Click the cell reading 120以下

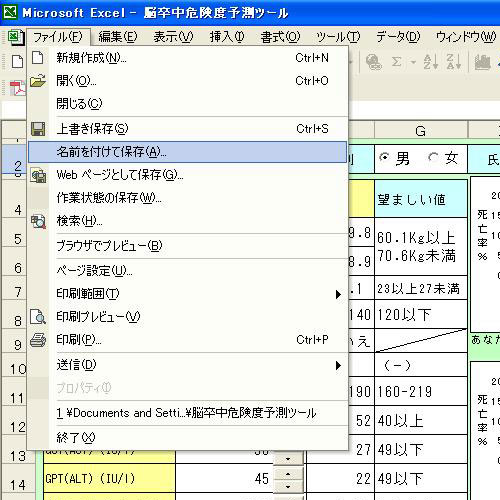(x=421, y=314)
